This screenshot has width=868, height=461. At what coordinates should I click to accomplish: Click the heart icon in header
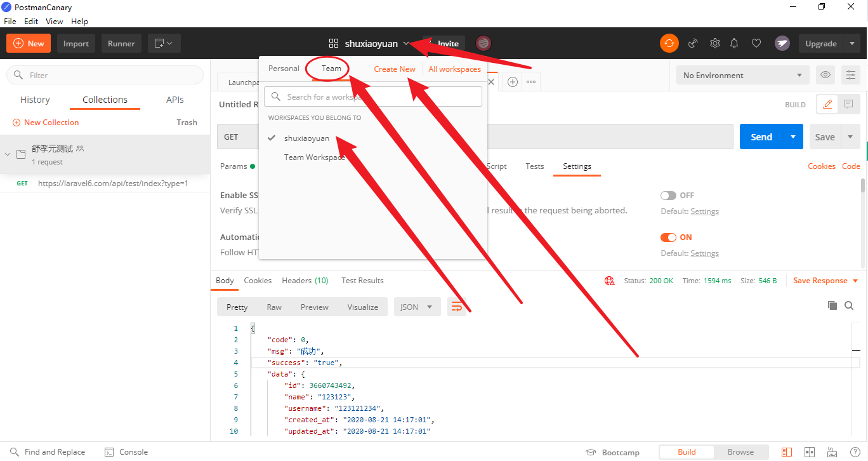tap(756, 43)
